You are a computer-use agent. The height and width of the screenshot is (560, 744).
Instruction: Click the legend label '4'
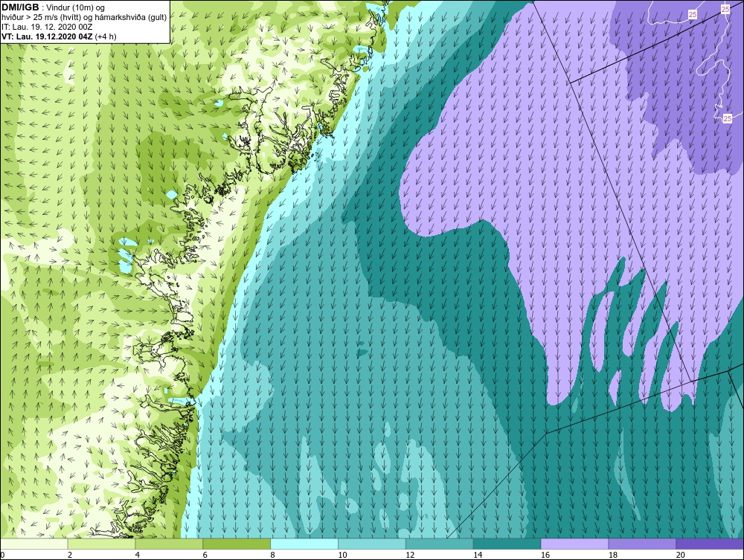[138, 555]
